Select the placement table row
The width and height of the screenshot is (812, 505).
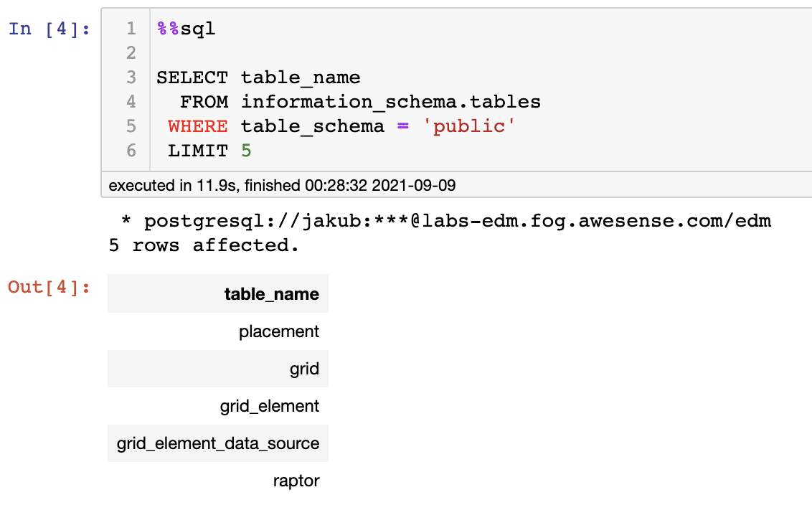point(218,331)
